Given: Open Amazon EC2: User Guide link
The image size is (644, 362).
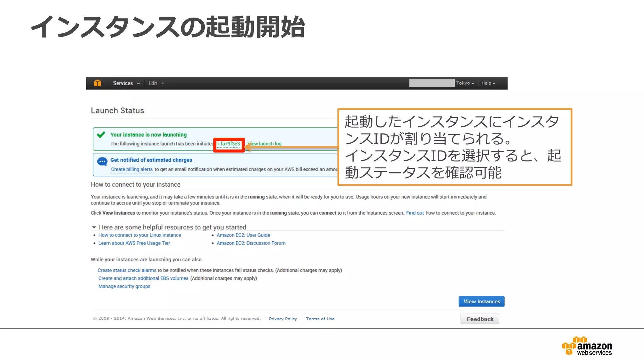Looking at the screenshot, I should click(243, 235).
